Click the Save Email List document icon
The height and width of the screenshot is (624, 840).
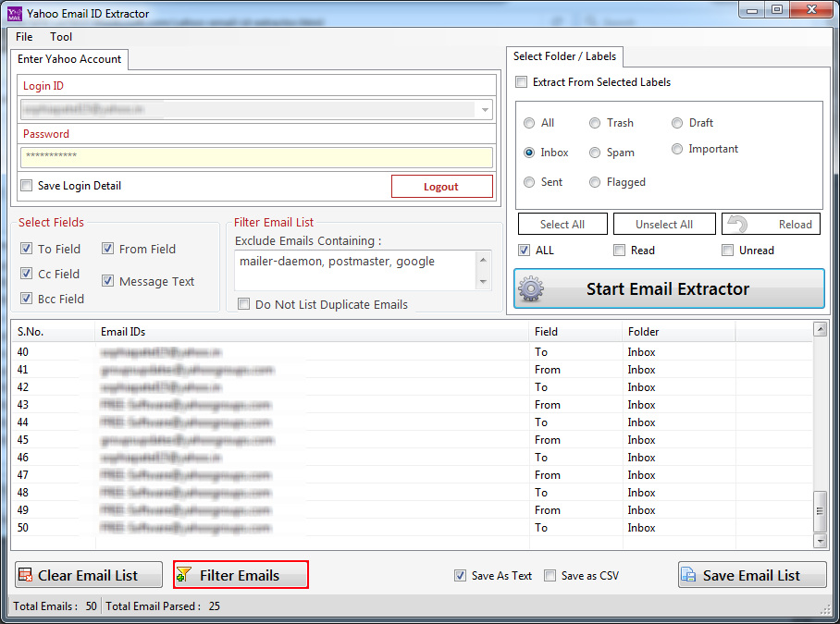tap(688, 575)
